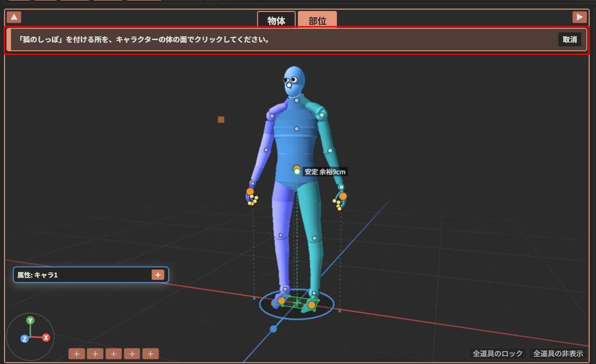Click the fourth empty plus slot
The height and width of the screenshot is (364, 596).
(132, 353)
